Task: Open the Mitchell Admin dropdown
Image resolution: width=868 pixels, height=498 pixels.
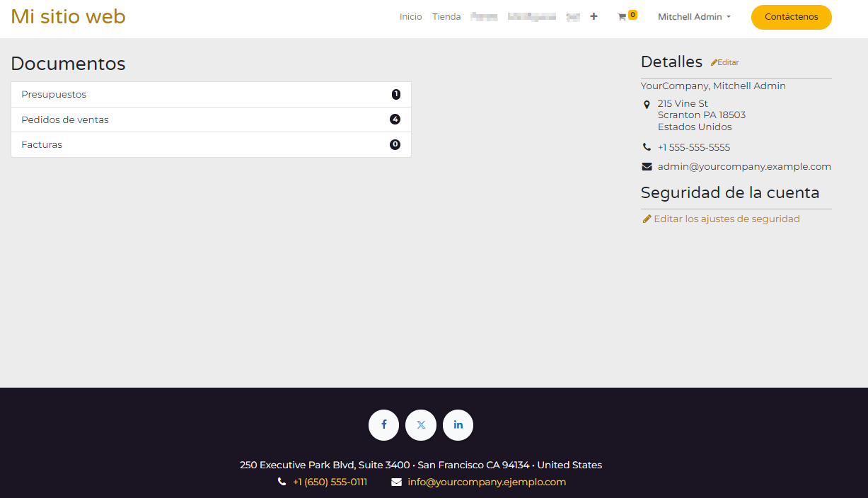Action: click(693, 16)
